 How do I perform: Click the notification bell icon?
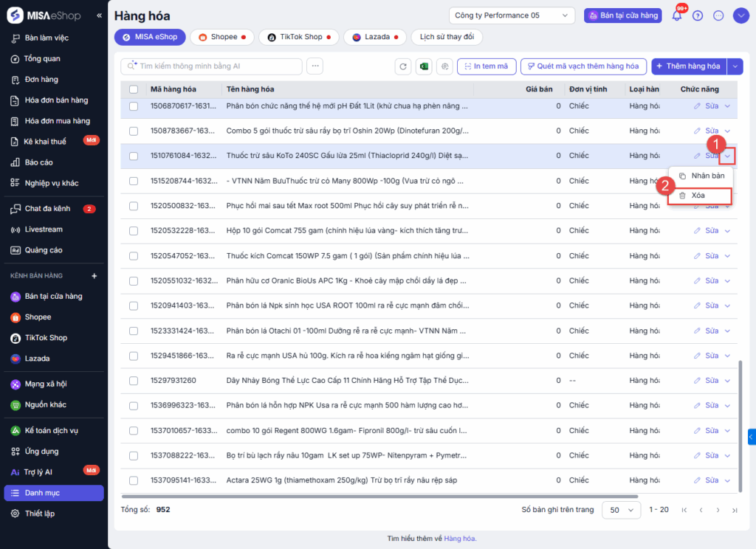coord(677,15)
